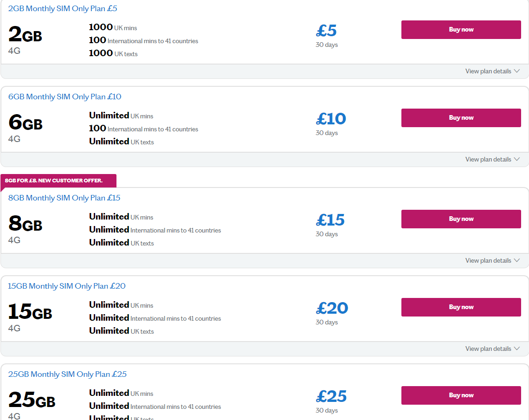The height and width of the screenshot is (420, 529).
Task: Buy the 8GB £15 plan
Action: click(461, 219)
